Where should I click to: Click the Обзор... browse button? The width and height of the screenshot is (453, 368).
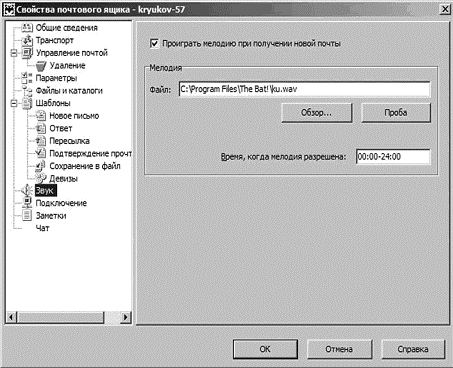(x=317, y=113)
